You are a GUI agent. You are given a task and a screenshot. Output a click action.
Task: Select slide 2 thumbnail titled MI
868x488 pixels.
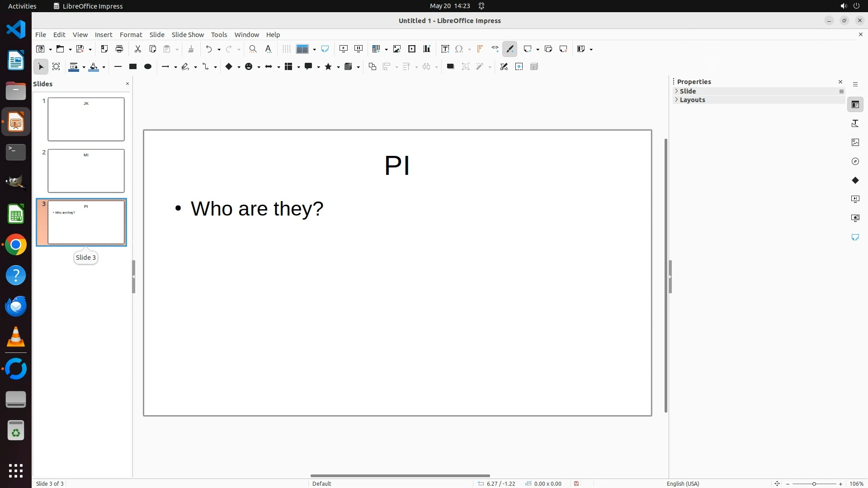(86, 171)
